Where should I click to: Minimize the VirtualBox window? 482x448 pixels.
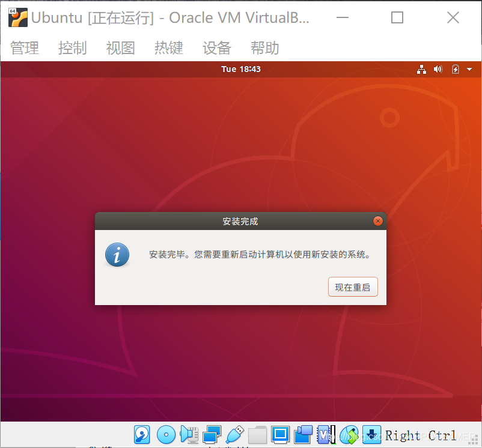pyautogui.click(x=343, y=17)
